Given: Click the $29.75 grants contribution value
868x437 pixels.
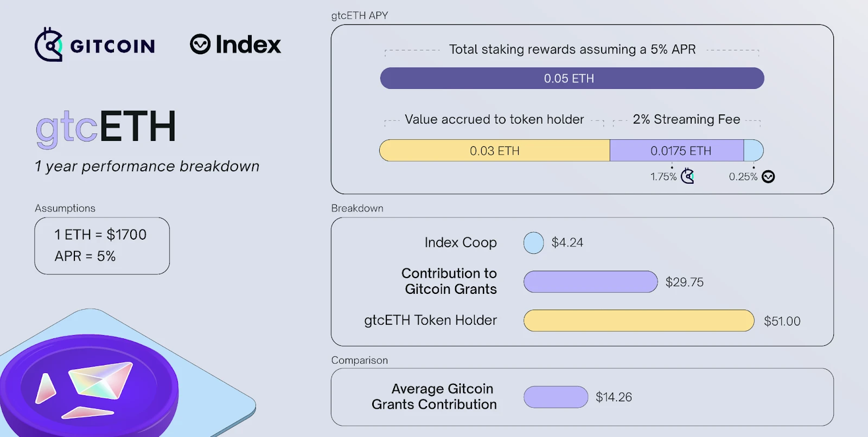Looking at the screenshot, I should click(684, 282).
